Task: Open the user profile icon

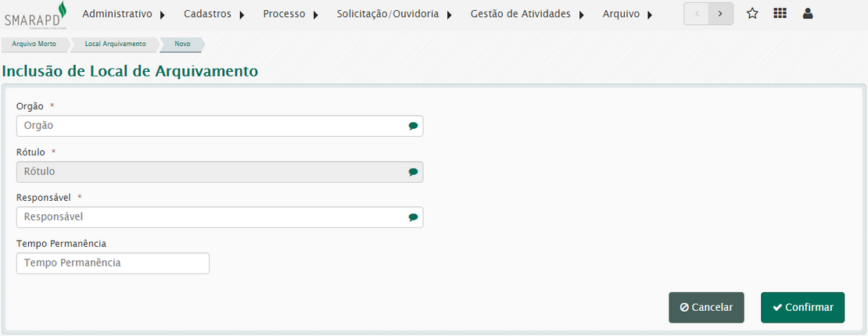Action: point(808,14)
